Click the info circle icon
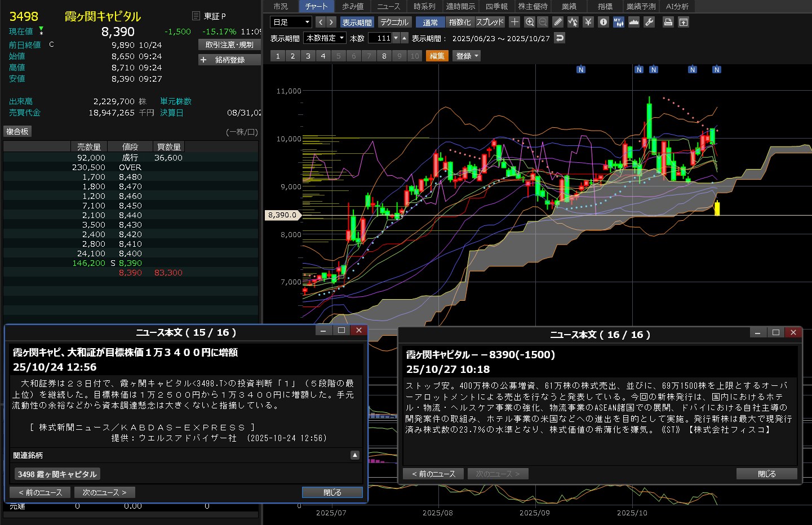The width and height of the screenshot is (812, 525). (x=604, y=22)
